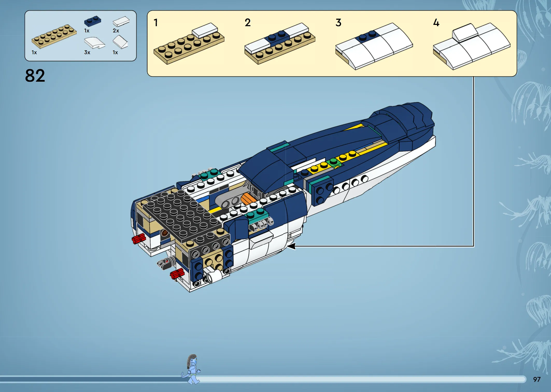
Task: Click the Na'vi figure progress marker
Action: click(191, 369)
